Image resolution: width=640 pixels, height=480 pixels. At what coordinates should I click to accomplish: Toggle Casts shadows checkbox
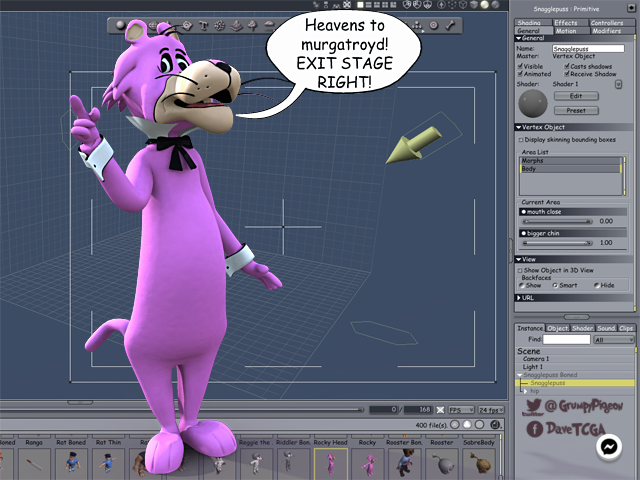click(567, 66)
